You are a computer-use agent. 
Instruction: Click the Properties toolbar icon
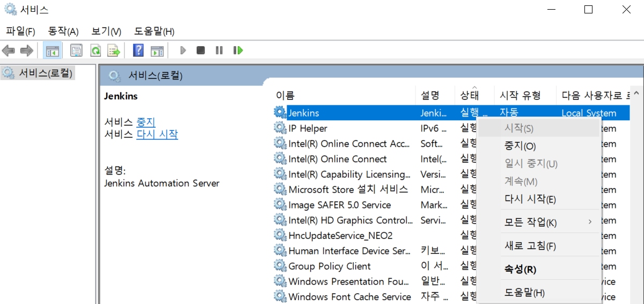click(77, 50)
